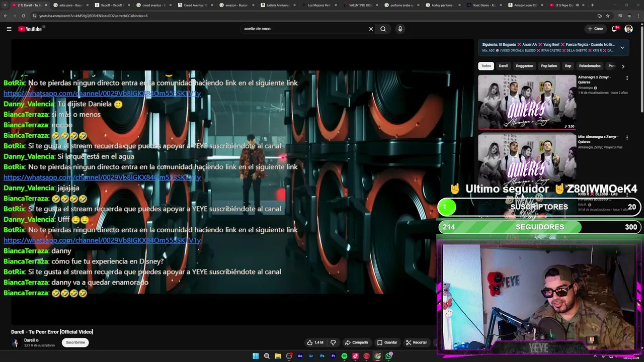Open the Darell channel name under the video
The width and height of the screenshot is (644, 362).
(29, 340)
